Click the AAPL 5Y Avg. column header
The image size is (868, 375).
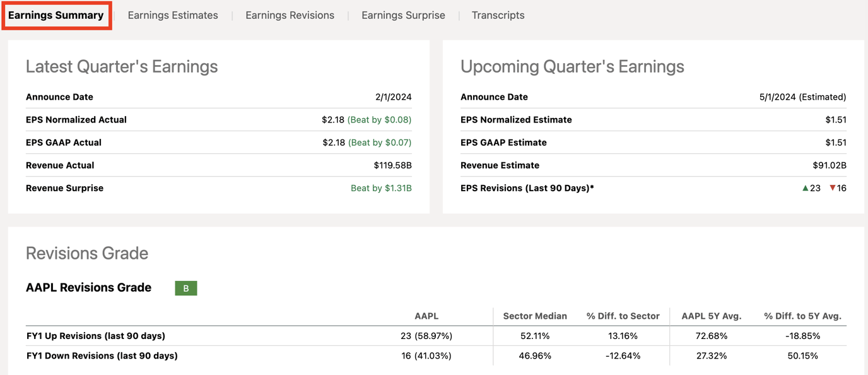click(711, 316)
